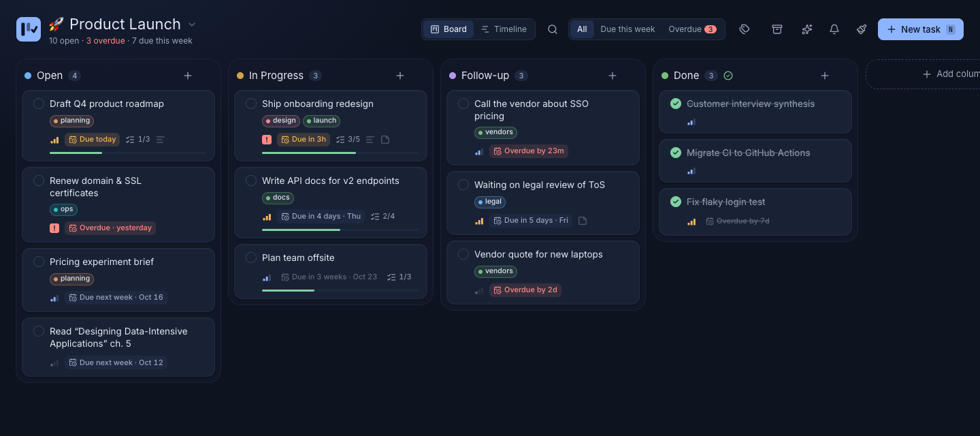Viewport: 980px width, 436px height.
Task: Select the All filter
Action: [582, 29]
